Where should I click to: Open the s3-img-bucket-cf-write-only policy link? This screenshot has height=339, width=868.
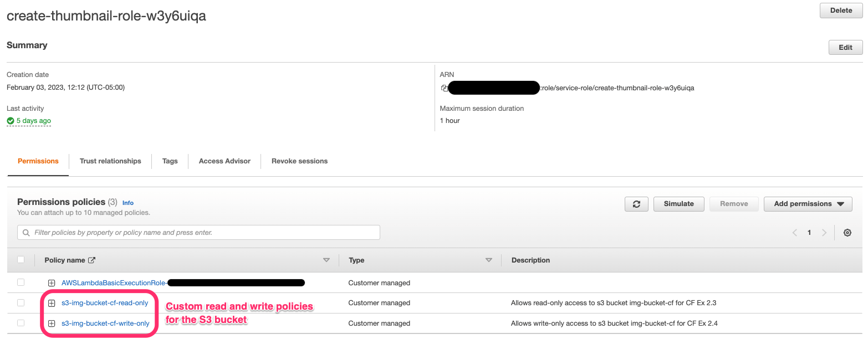coord(105,323)
